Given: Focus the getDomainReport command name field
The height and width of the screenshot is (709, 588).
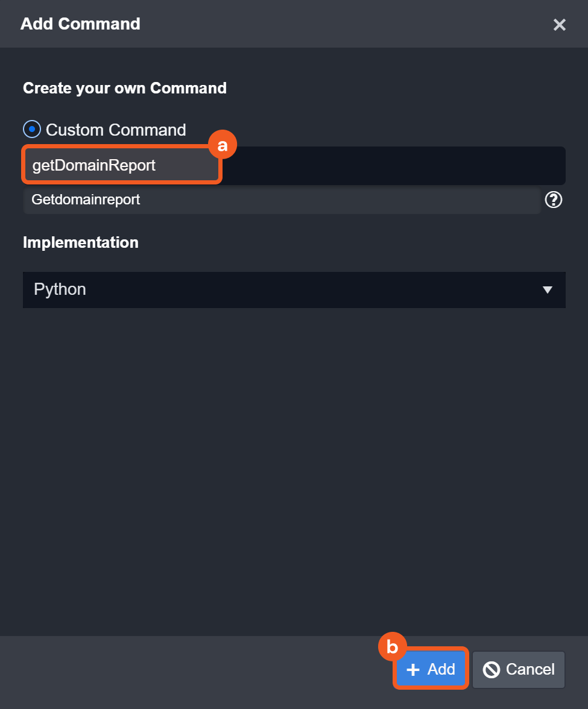Looking at the screenshot, I should point(122,165).
